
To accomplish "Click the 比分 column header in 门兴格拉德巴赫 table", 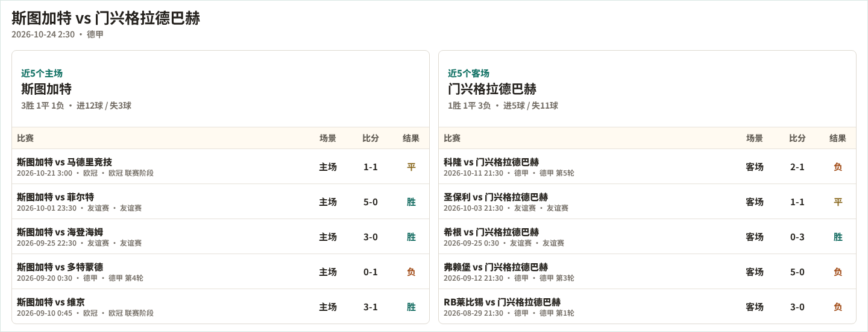I will coord(797,138).
